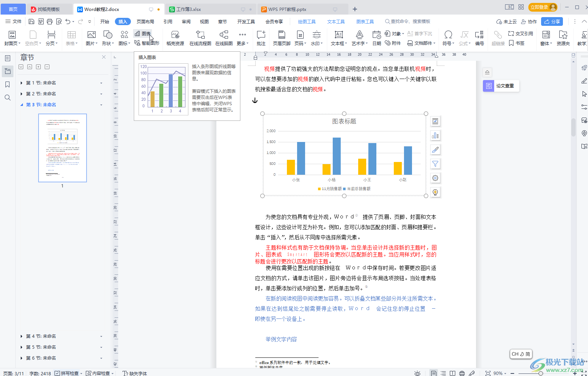Open Smart Graphics (智能图形)
Viewport: 588px width, 376px height.
tap(147, 43)
